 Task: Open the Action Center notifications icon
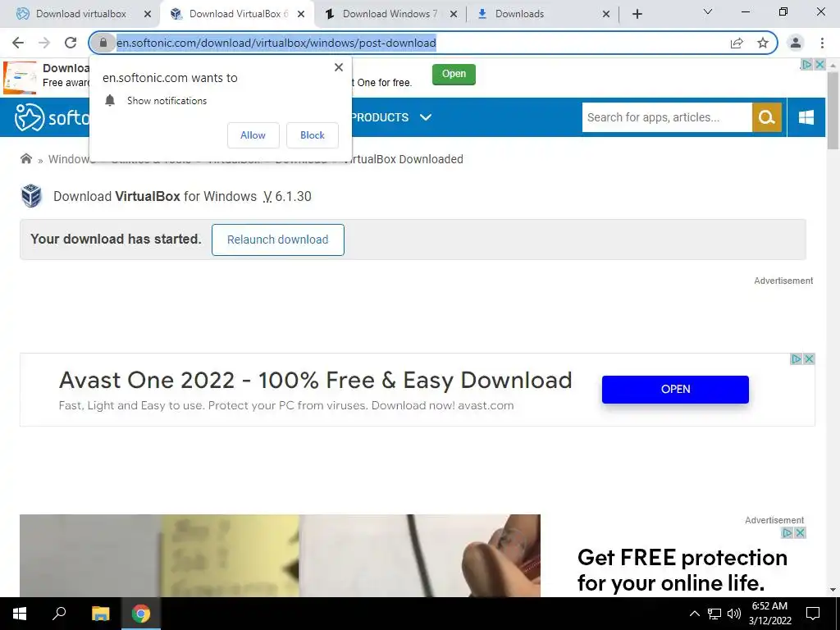[813, 614]
